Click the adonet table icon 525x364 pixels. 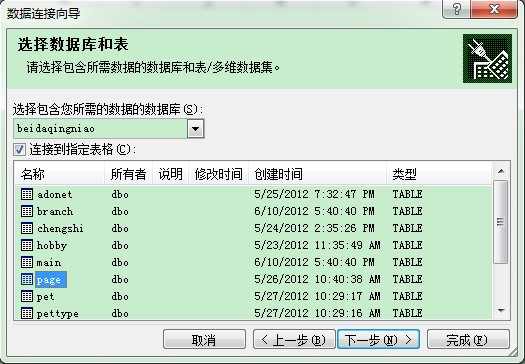pos(27,194)
